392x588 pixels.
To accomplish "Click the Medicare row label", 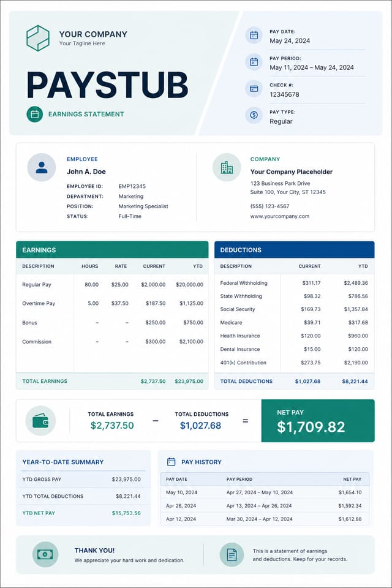I will [x=231, y=323].
